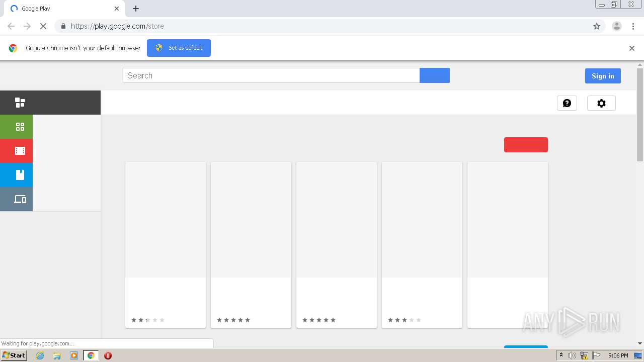This screenshot has width=644, height=362.
Task: Open the fourth app card with three-star rating
Action: pos(422,245)
